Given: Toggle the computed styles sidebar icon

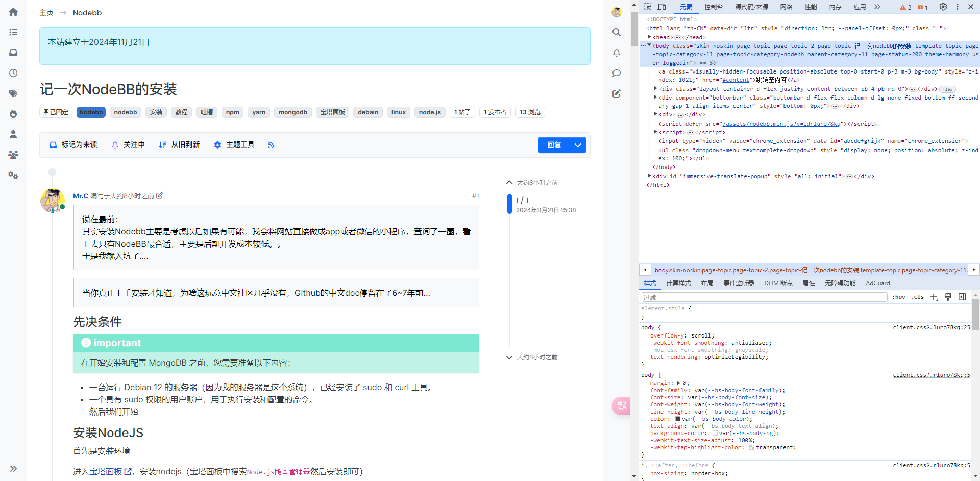Looking at the screenshot, I should [962, 297].
